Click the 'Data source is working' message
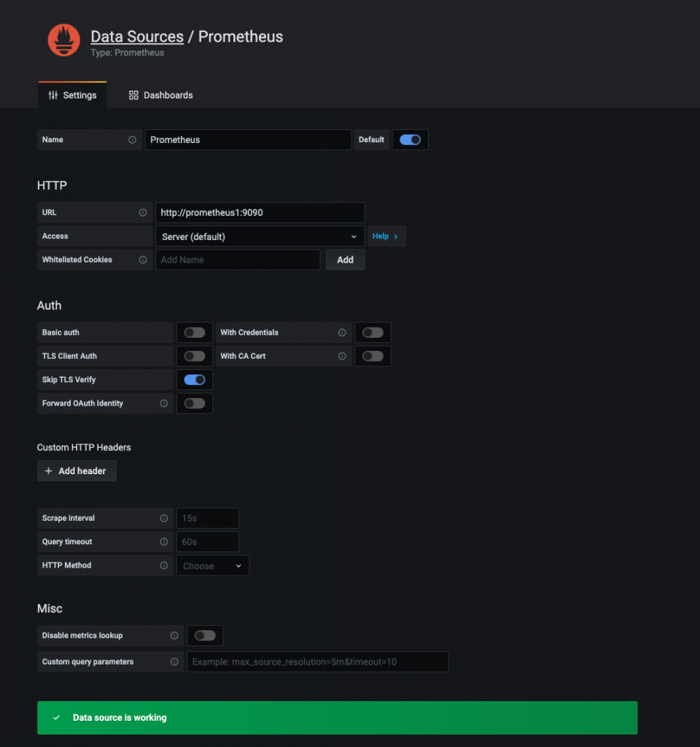Screen dimensions: 700x747 120,718
